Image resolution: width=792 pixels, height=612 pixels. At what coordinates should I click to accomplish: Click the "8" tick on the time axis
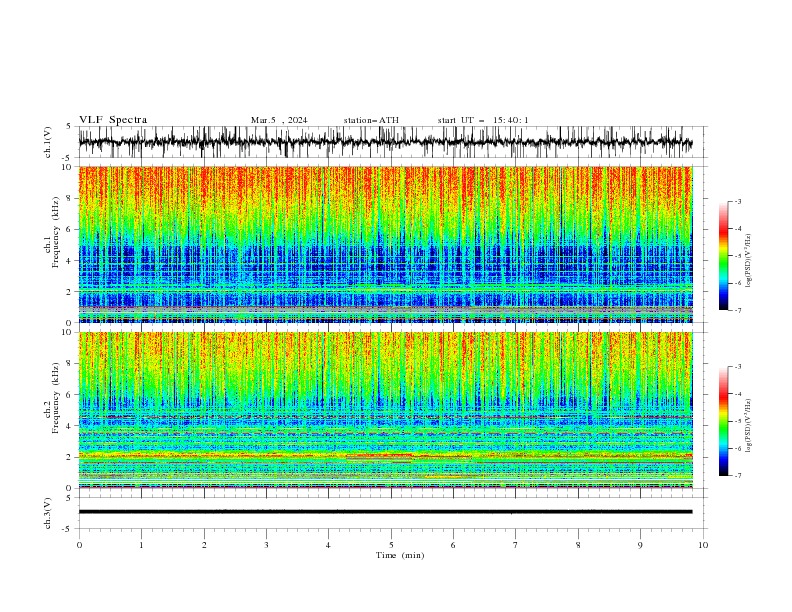(578, 545)
